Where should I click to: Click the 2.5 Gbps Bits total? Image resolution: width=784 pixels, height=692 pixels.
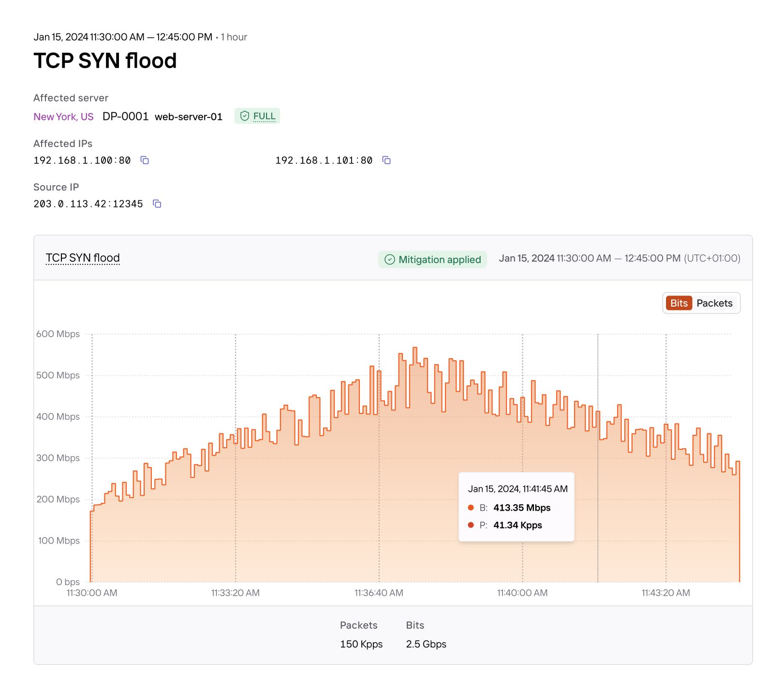[x=426, y=644]
